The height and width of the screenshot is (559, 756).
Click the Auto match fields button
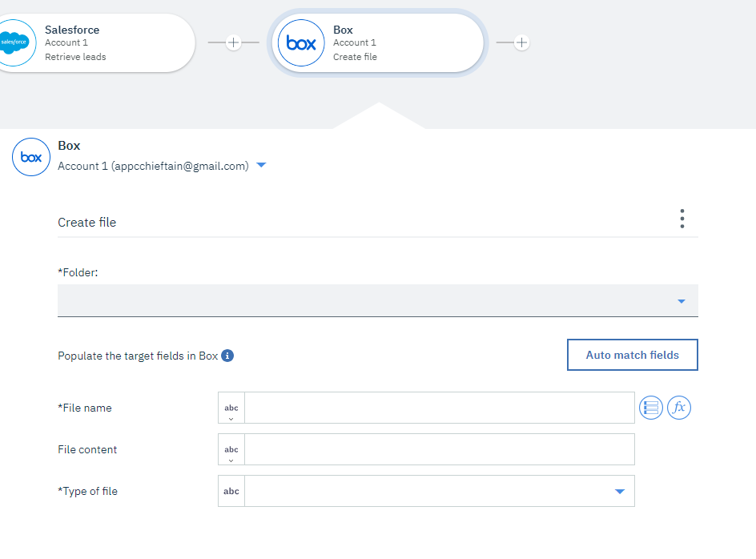click(x=632, y=355)
